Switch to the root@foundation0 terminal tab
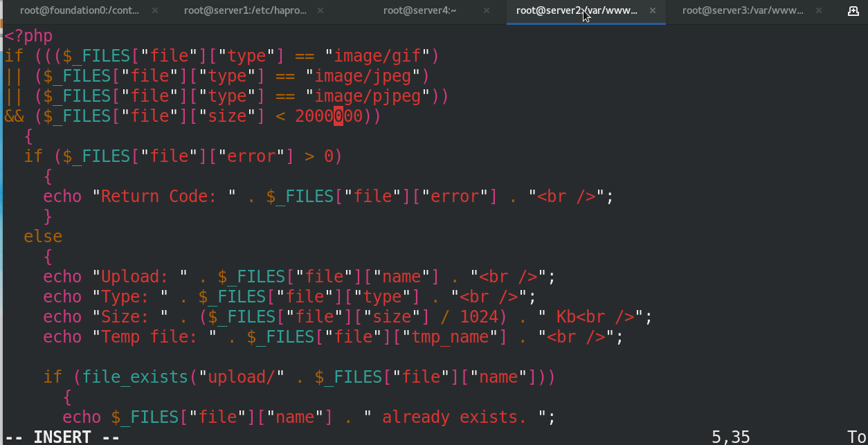 pos(80,11)
